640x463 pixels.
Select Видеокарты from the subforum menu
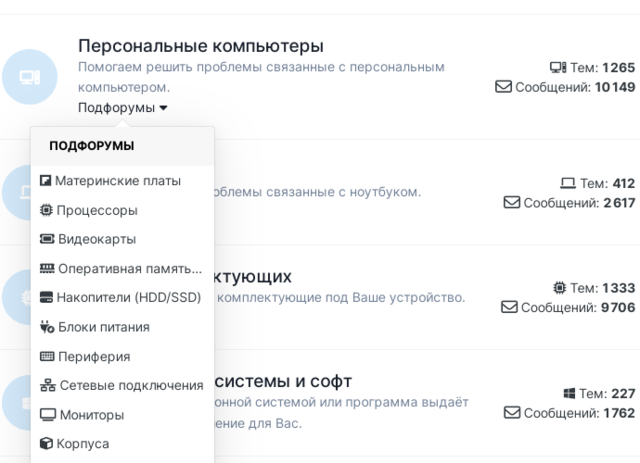97,239
